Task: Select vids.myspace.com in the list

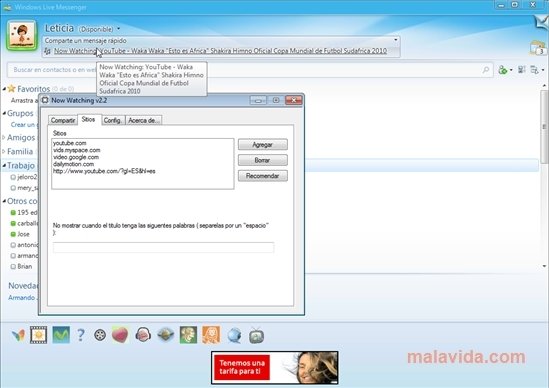Action: point(77,150)
